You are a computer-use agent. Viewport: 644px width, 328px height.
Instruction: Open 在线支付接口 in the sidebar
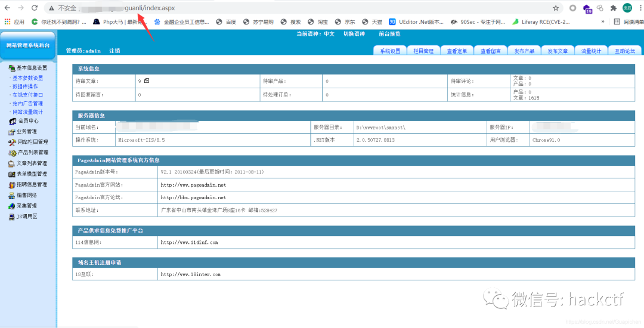click(27, 95)
